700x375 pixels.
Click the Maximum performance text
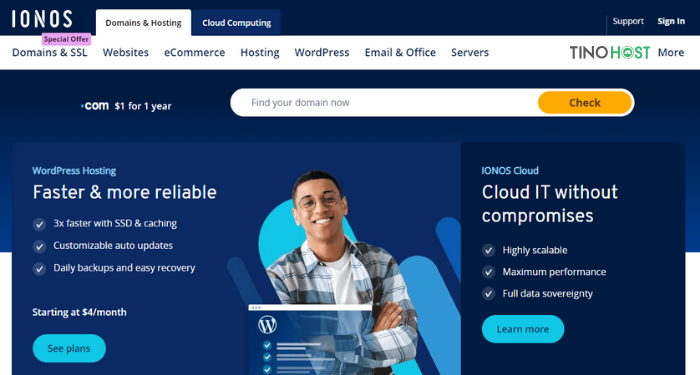coord(554,272)
